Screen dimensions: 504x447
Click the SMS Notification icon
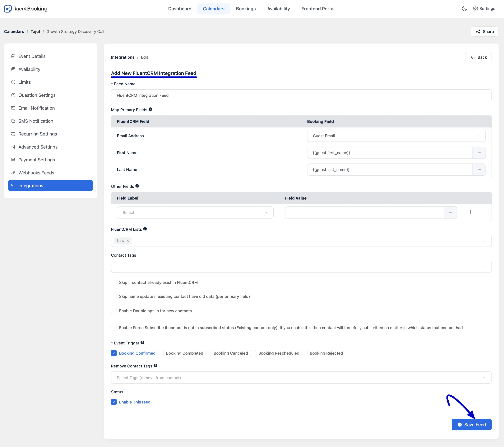coord(13,121)
